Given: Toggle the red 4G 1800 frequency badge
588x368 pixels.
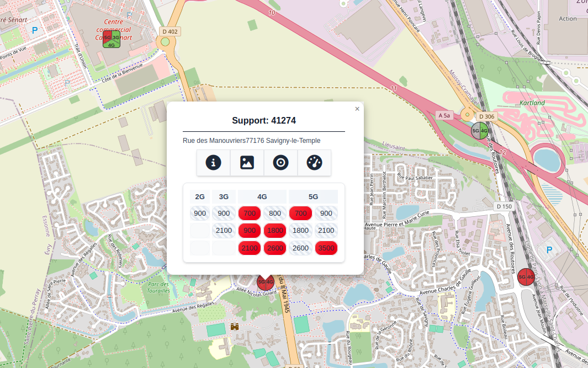Looking at the screenshot, I should click(275, 231).
